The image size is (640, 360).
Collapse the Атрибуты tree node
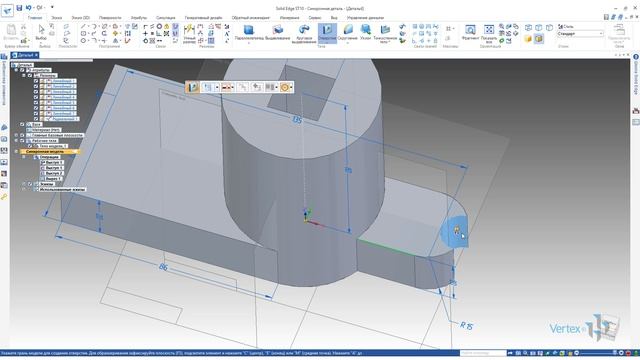[x=17, y=70]
